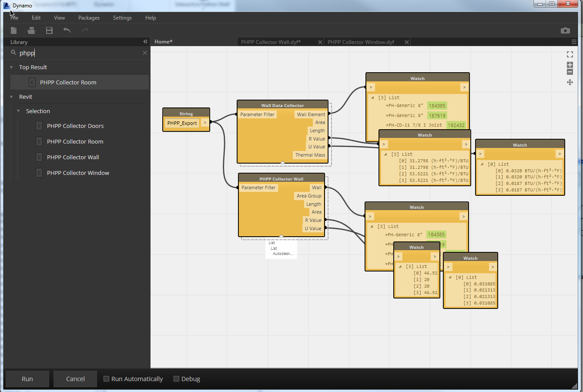Collapse the Revit category

click(x=11, y=97)
